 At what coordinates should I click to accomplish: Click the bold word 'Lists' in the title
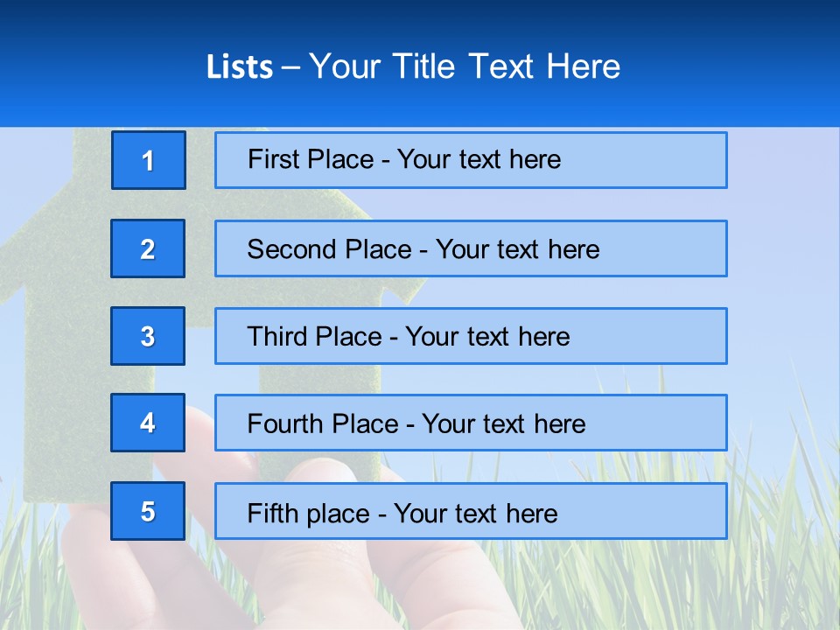(240, 67)
